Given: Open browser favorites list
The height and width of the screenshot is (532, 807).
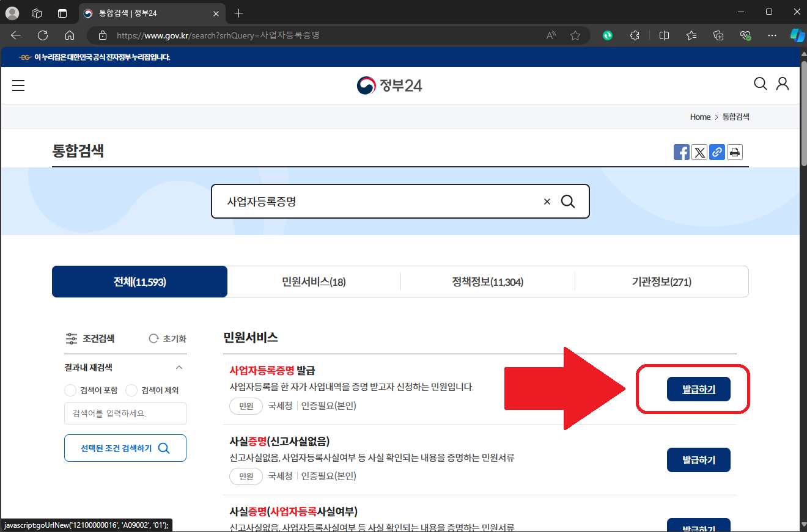Looking at the screenshot, I should point(691,35).
